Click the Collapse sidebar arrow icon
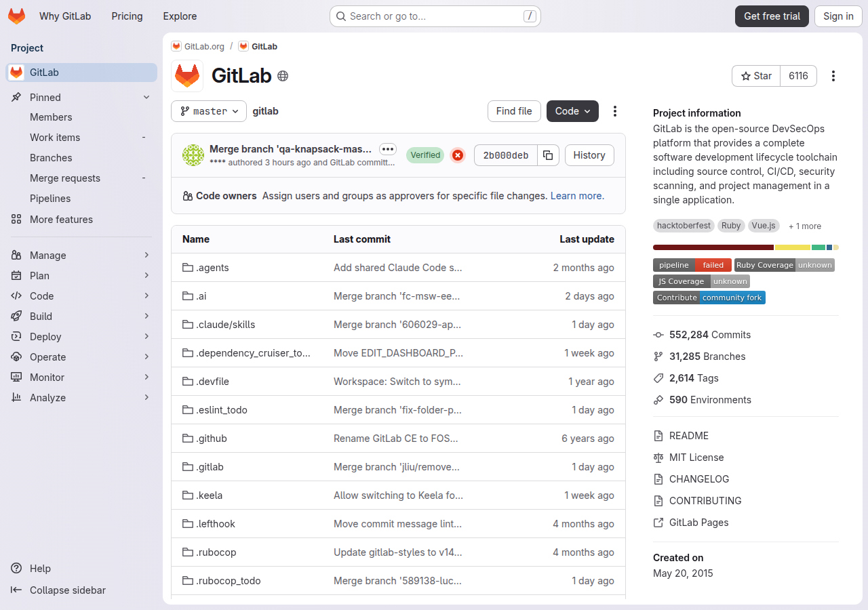 [x=16, y=590]
